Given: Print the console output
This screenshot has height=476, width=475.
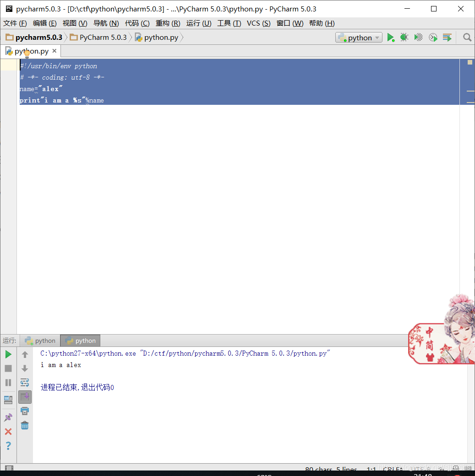Looking at the screenshot, I should pos(25,411).
